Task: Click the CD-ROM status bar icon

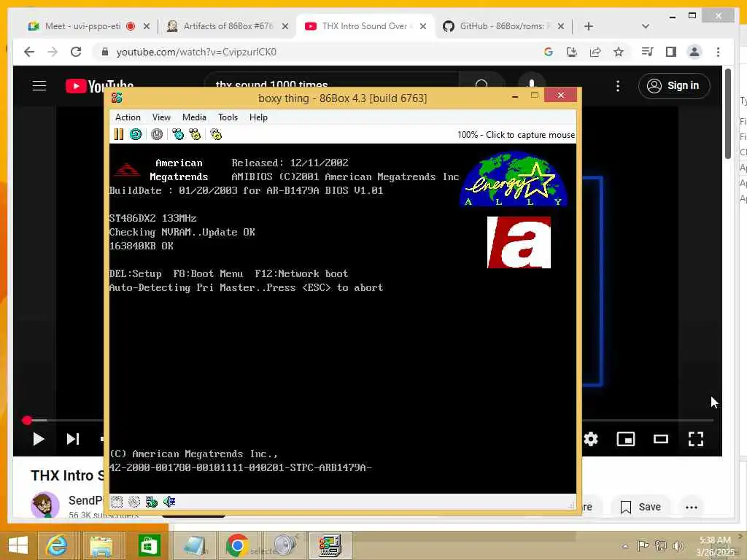Action: [134, 502]
